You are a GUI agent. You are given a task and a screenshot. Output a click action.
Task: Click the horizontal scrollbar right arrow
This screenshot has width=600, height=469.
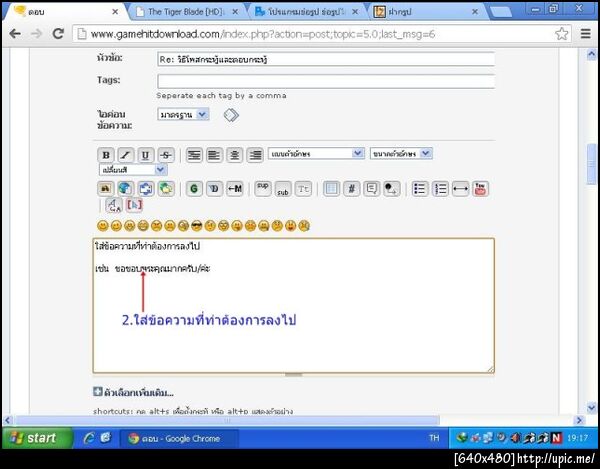(579, 420)
